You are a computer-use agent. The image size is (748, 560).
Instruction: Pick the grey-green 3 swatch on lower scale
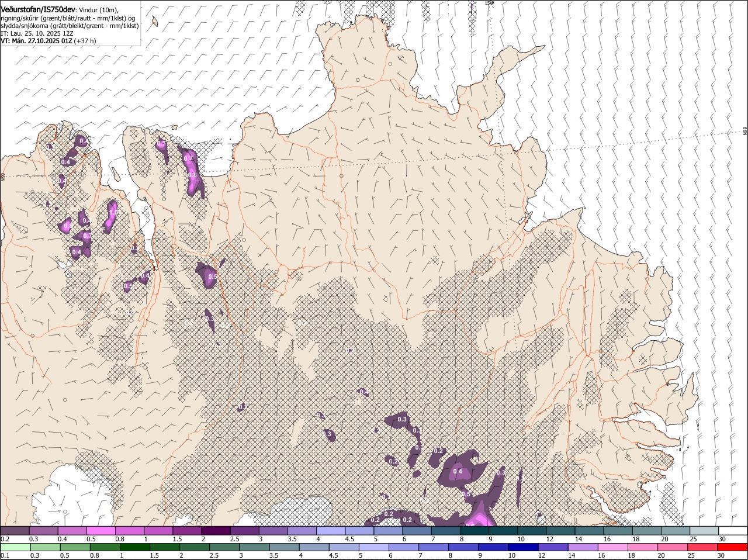(255, 547)
